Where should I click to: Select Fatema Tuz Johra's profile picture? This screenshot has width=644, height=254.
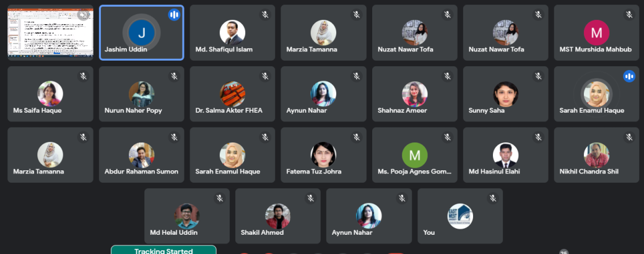(323, 155)
